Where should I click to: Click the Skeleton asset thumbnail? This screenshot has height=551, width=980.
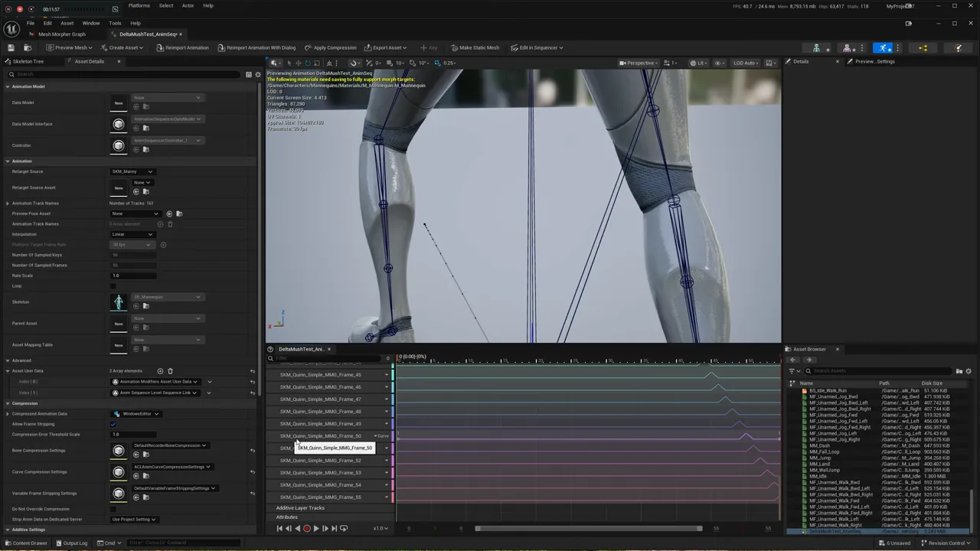pos(119,302)
